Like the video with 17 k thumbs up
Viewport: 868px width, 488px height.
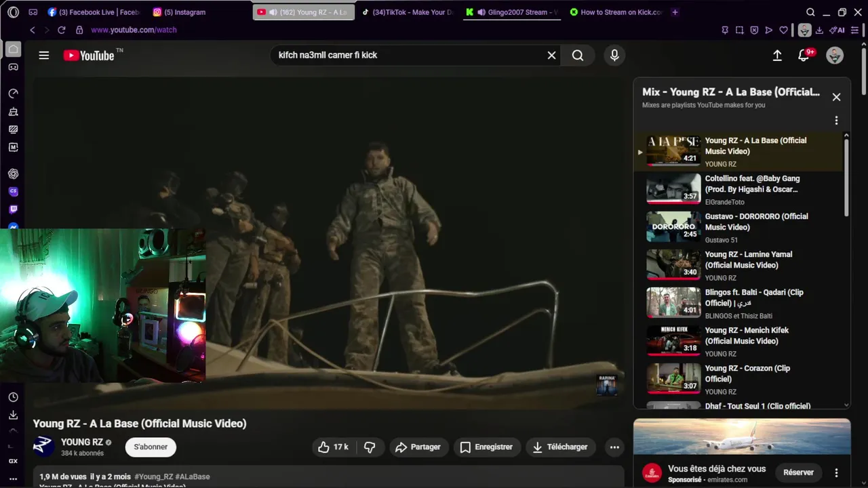tap(333, 447)
